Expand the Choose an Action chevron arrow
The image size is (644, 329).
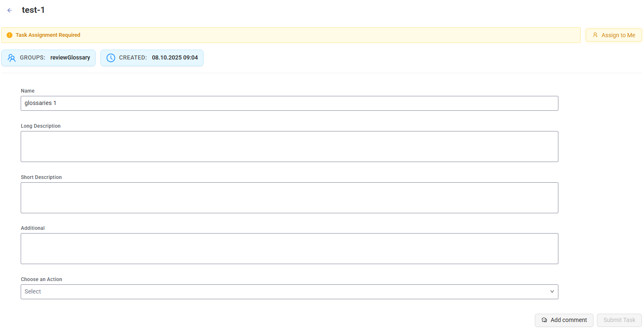pyautogui.click(x=552, y=292)
